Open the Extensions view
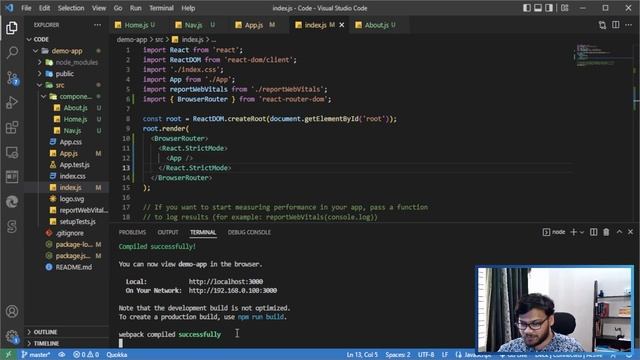Image resolution: width=640 pixels, height=360 pixels. 12,127
